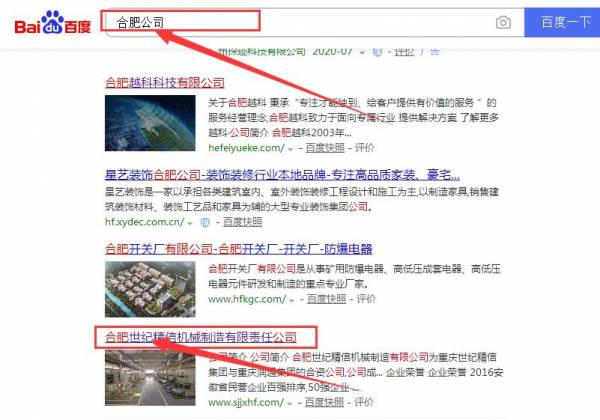Click the factory aerial view thumbnail
The width and height of the screenshot is (600, 420).
coord(150,289)
